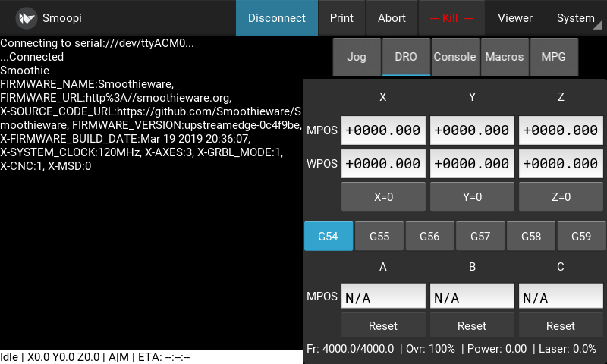Viewport: 607px width, 364px height.
Task: Click the 'Ovr: 100%' override text
Action: tap(430, 349)
